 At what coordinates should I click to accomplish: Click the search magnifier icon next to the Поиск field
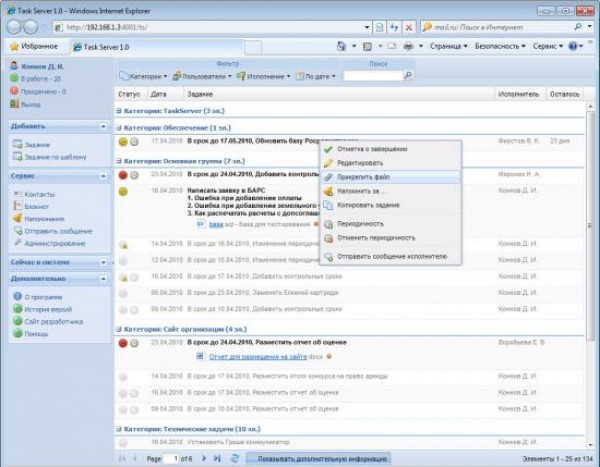click(x=408, y=75)
